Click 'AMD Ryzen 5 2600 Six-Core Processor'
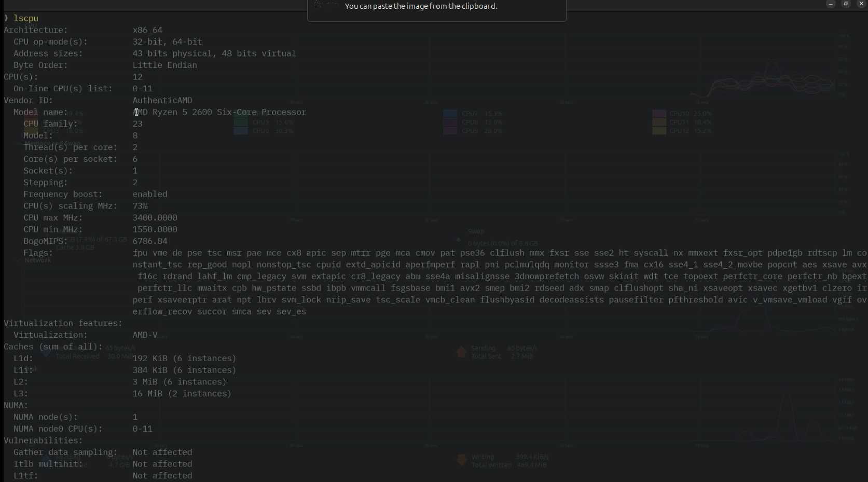This screenshot has height=482, width=868. pyautogui.click(x=219, y=112)
